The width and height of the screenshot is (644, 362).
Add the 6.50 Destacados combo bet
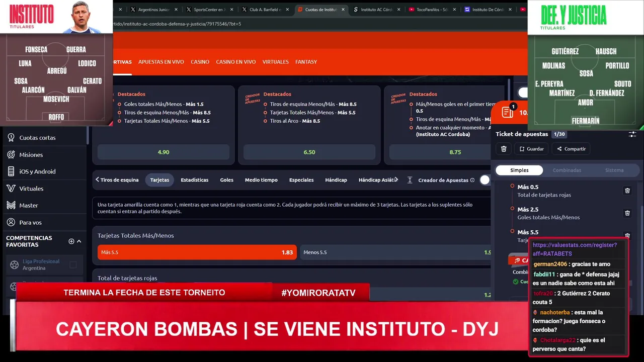(309, 152)
